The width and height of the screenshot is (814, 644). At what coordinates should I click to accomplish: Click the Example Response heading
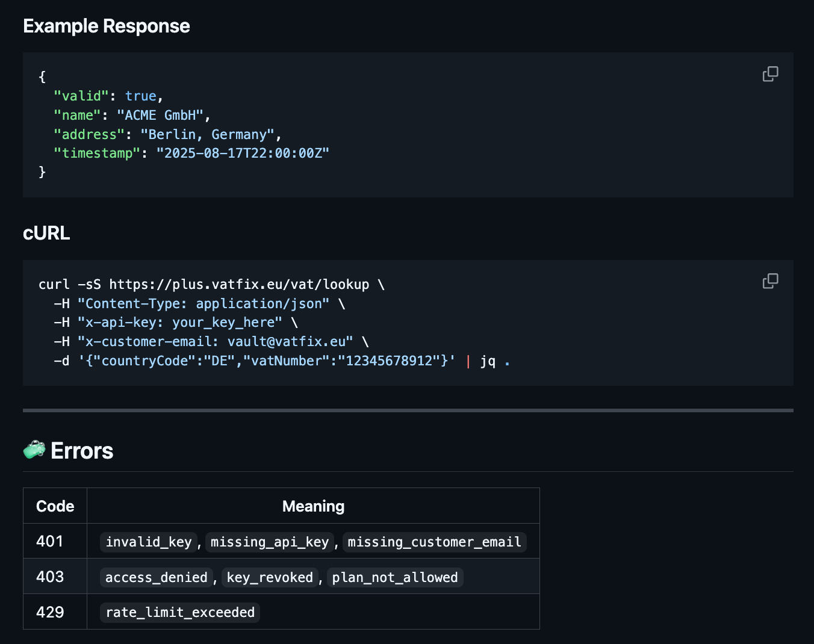pyautogui.click(x=107, y=26)
